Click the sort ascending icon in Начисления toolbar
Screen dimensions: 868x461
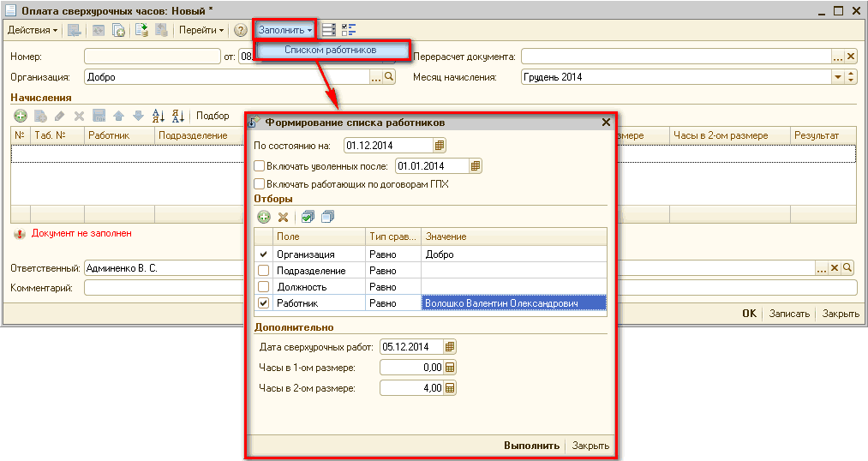(158, 116)
